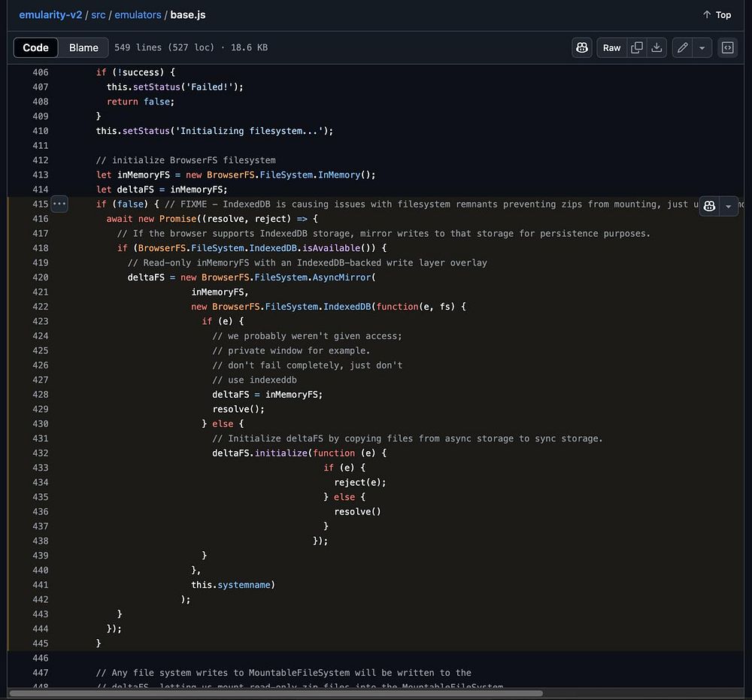Viewport: 752px width, 700px height.
Task: Go to the emulators folder breadcrumb
Action: (x=138, y=14)
